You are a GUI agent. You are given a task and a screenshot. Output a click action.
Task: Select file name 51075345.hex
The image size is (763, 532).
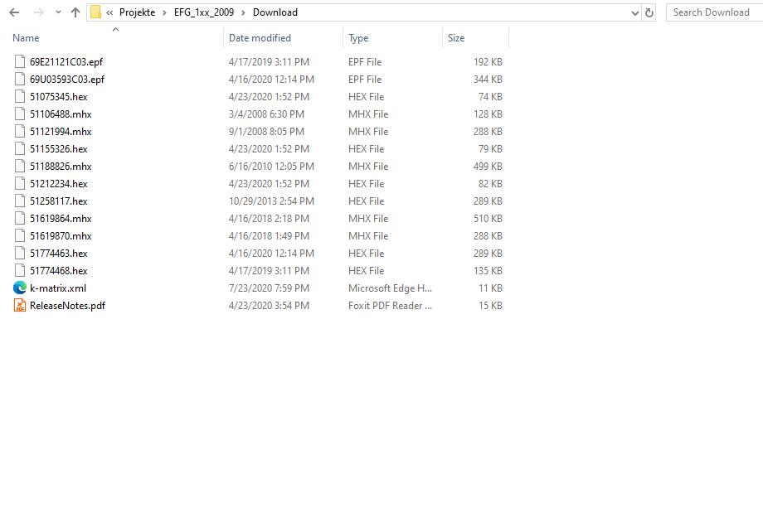coord(58,97)
